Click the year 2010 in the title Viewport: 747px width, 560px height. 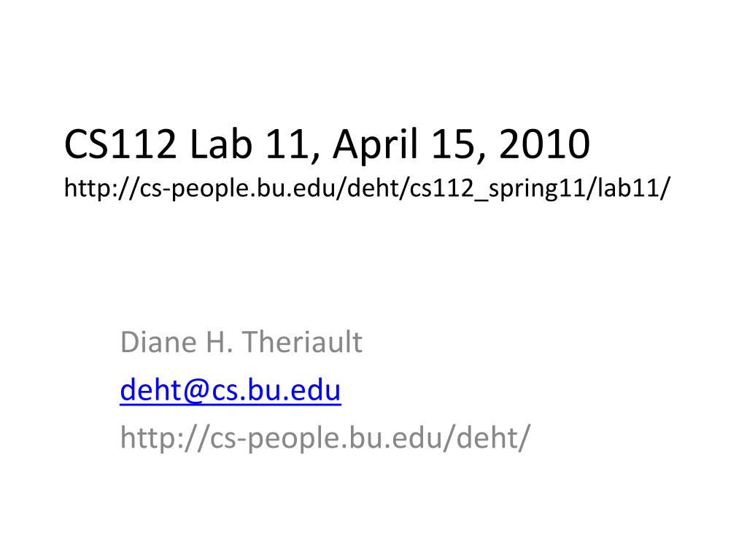pyautogui.click(x=544, y=144)
